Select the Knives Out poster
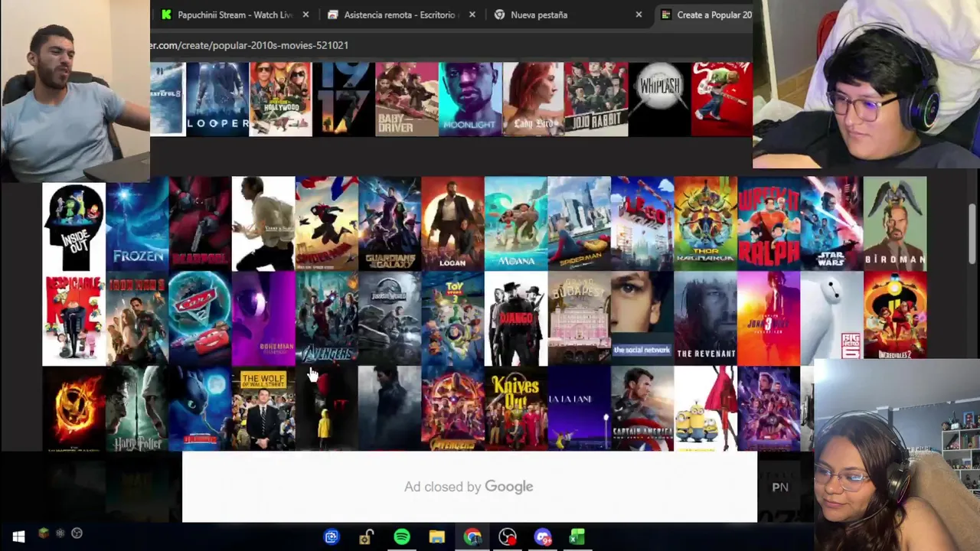Viewport: 980px width, 551px height. (x=516, y=409)
